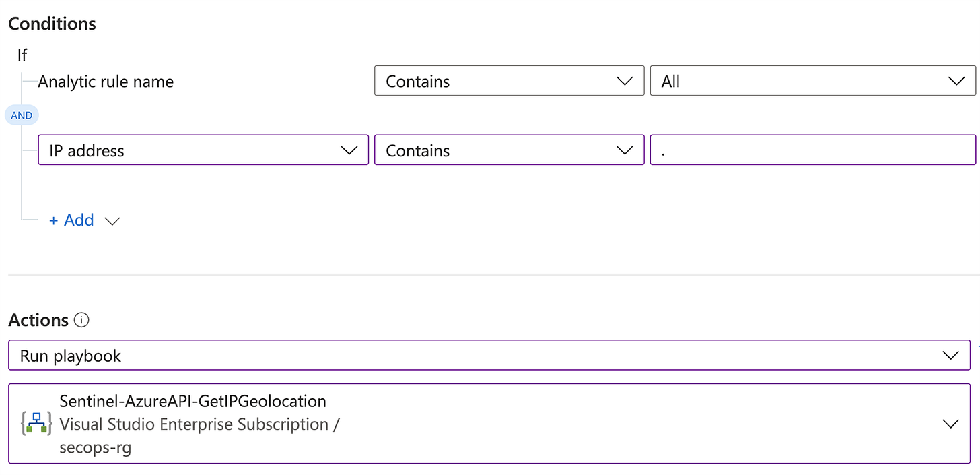Click the Logic App playbook icon

tap(36, 424)
